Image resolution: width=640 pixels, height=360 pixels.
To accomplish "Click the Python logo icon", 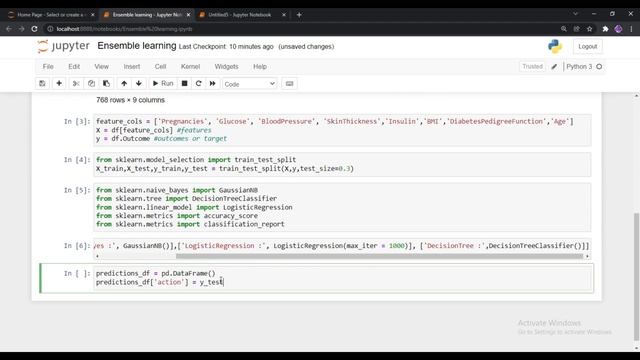I will point(555,47).
